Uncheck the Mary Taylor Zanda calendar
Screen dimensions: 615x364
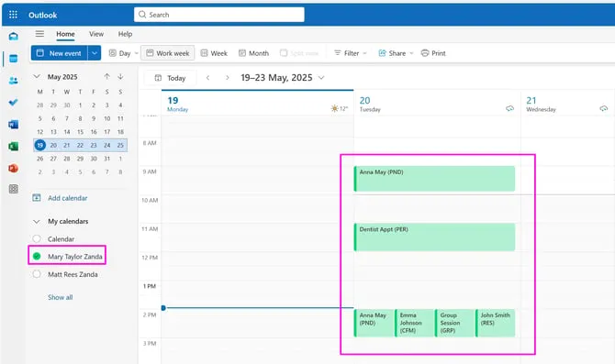(x=37, y=256)
